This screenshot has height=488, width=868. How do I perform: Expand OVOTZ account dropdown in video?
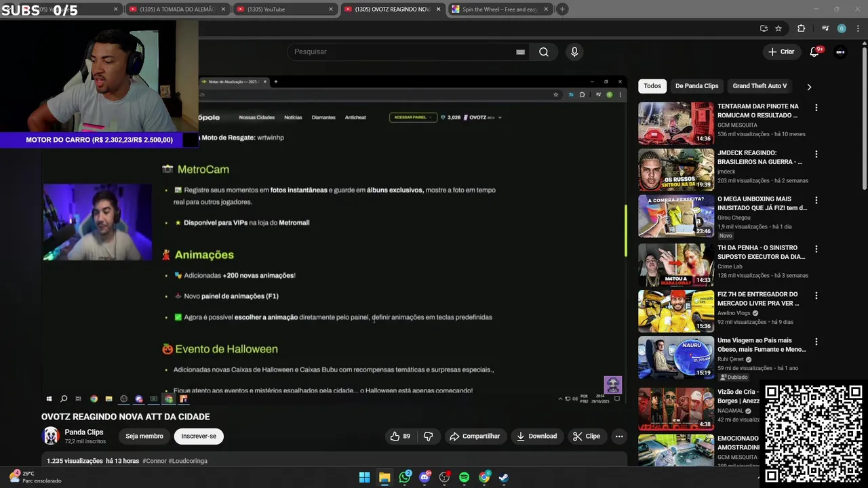500,117
